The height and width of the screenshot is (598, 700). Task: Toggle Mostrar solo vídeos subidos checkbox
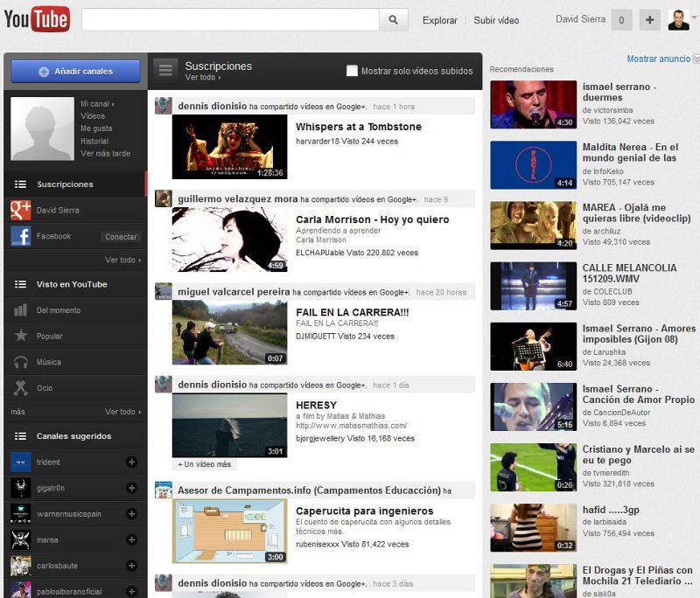coord(352,71)
